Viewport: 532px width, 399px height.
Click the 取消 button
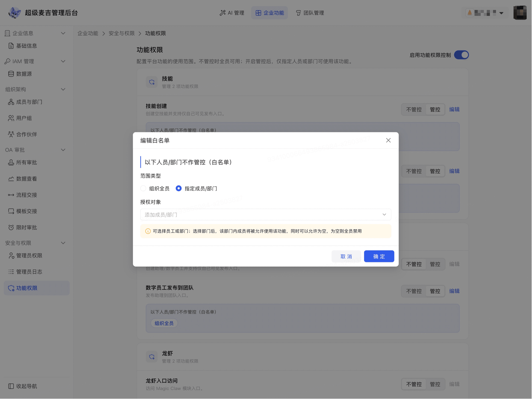[x=346, y=256]
